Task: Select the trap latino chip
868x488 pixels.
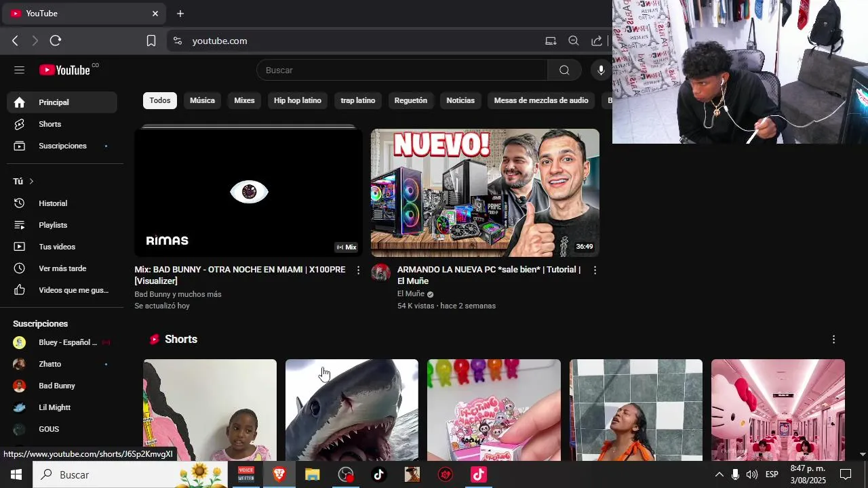Action: click(357, 100)
